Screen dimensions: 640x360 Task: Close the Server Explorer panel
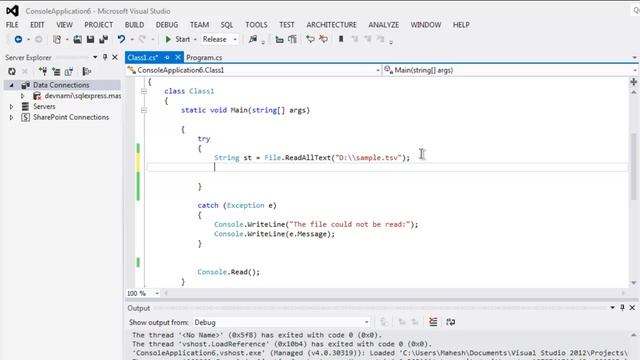[115, 57]
